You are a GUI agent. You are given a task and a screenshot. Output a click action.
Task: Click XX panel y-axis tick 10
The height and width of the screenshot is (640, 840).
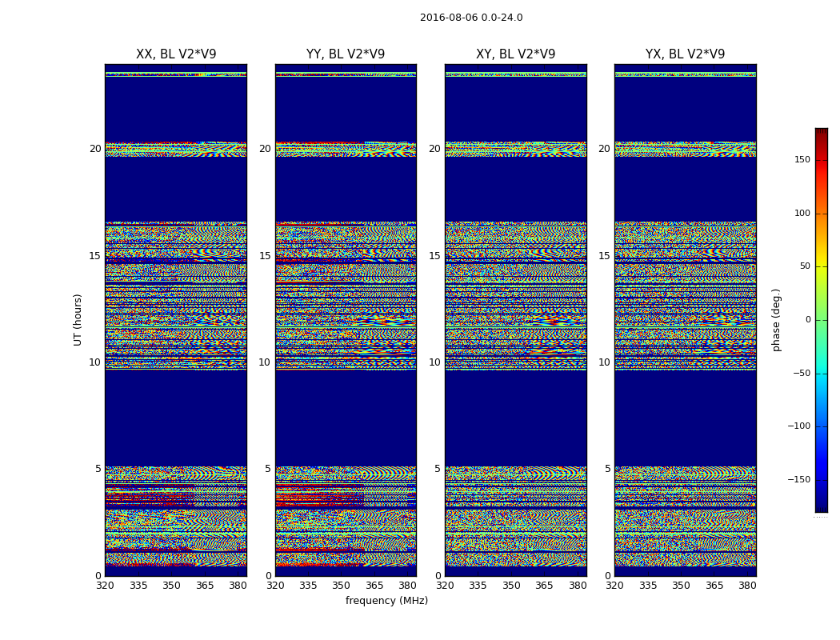(95, 362)
